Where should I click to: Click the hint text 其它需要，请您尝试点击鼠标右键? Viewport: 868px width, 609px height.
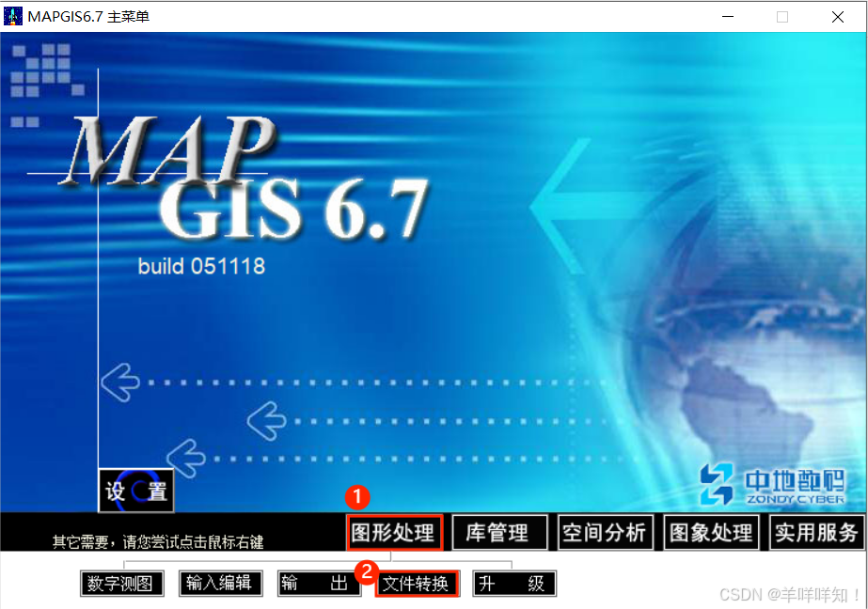point(158,541)
